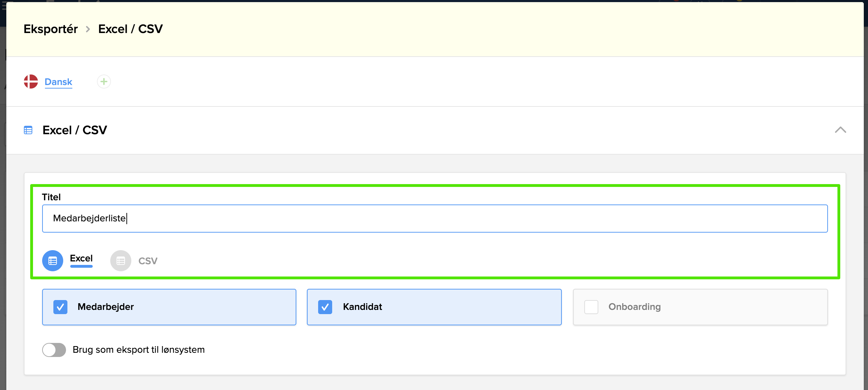Click into the Titel text field
Image resolution: width=868 pixels, height=390 pixels.
pos(435,219)
